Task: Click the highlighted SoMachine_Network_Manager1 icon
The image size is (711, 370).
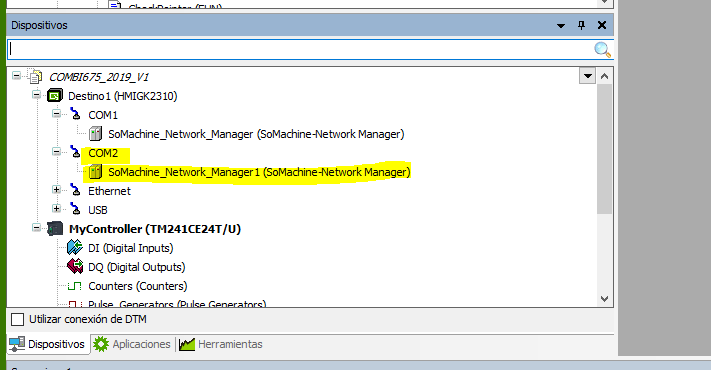Action: 95,172
